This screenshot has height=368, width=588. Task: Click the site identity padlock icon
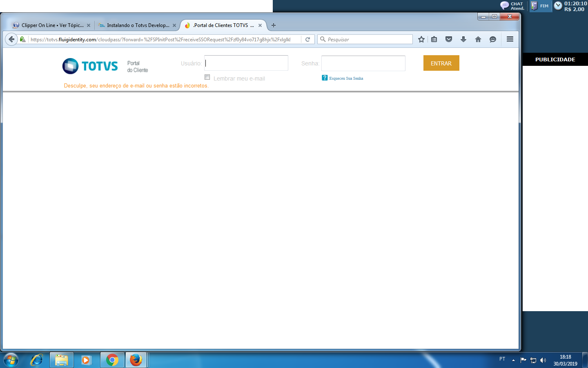[23, 39]
